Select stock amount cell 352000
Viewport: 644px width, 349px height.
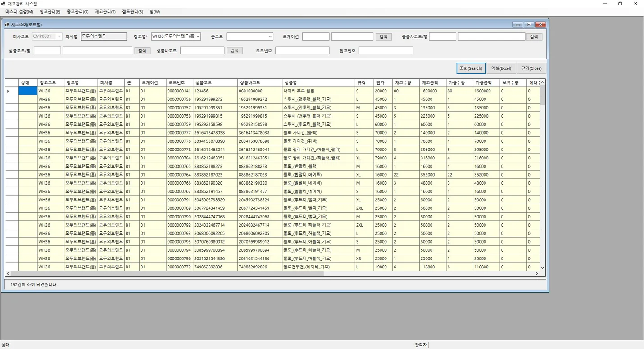(x=432, y=175)
